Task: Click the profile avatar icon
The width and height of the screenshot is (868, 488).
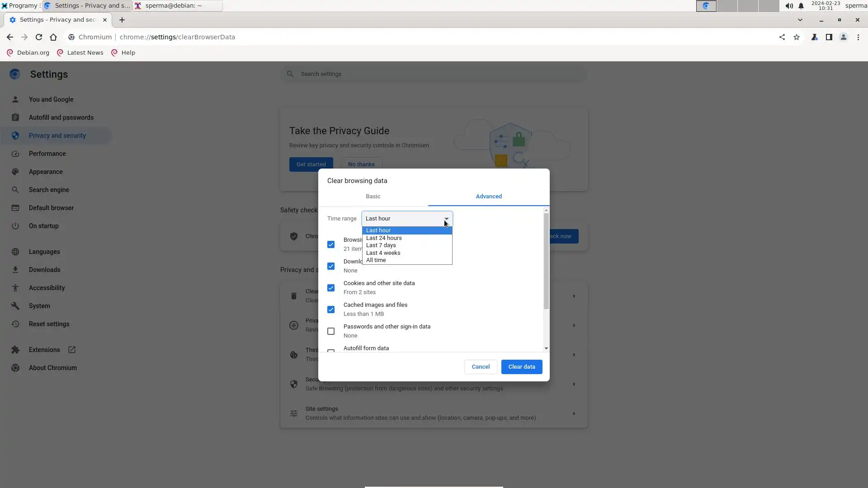Action: click(843, 37)
